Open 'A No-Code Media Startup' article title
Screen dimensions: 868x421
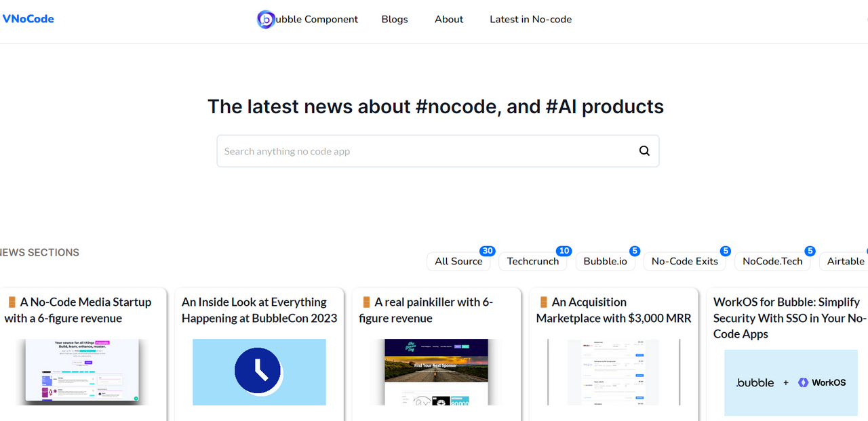pyautogui.click(x=79, y=310)
